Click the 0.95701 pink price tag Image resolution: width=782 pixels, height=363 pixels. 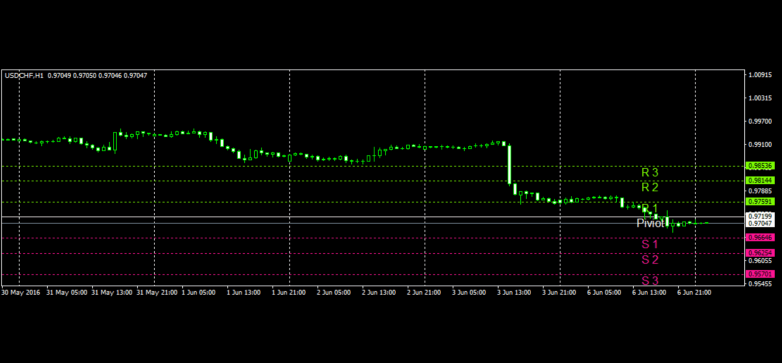coord(760,274)
